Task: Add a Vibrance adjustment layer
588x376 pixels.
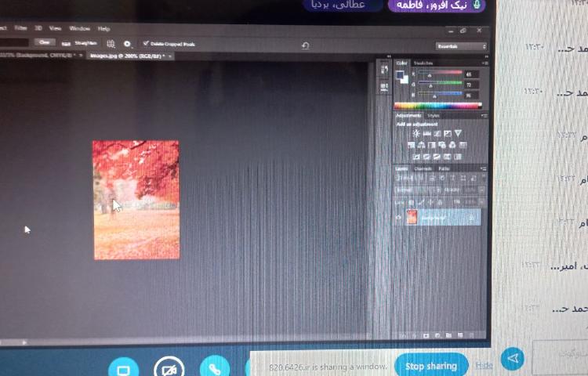Action: [x=458, y=133]
